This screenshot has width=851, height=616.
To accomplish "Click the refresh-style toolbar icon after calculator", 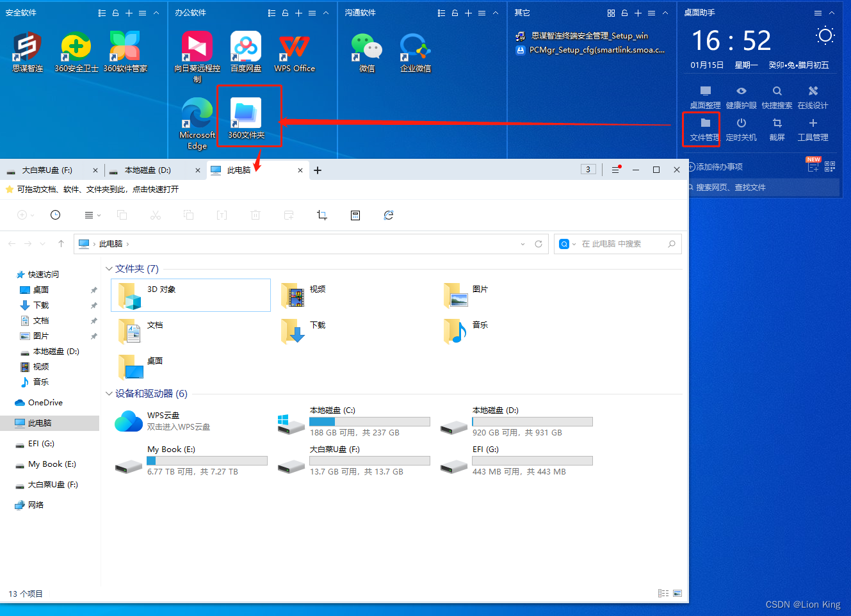I will [x=389, y=215].
